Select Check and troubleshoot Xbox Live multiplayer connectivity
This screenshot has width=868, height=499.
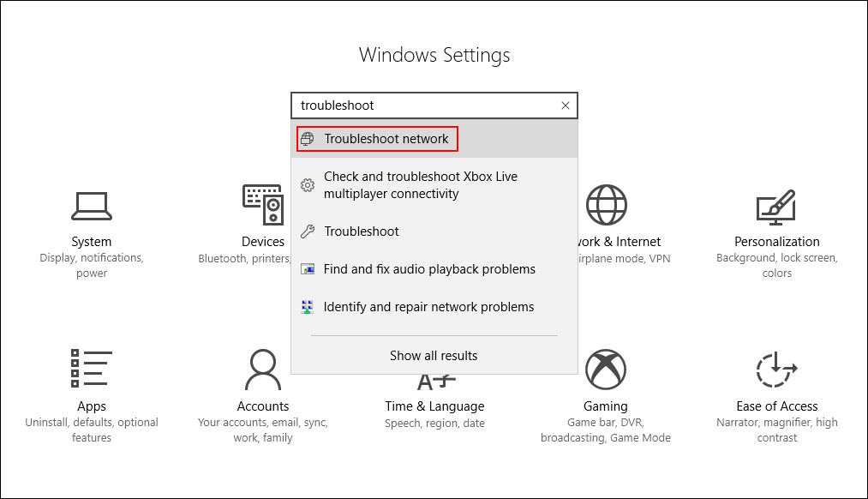pos(421,184)
